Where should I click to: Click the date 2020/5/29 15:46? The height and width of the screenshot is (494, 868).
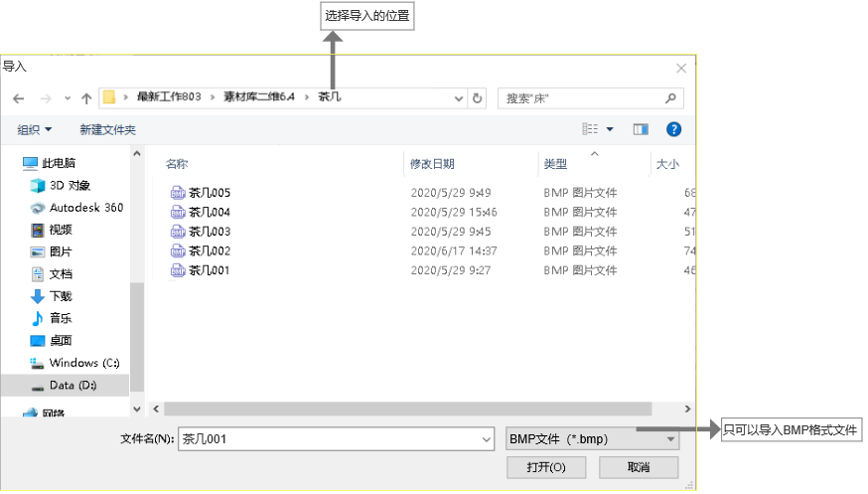[454, 212]
